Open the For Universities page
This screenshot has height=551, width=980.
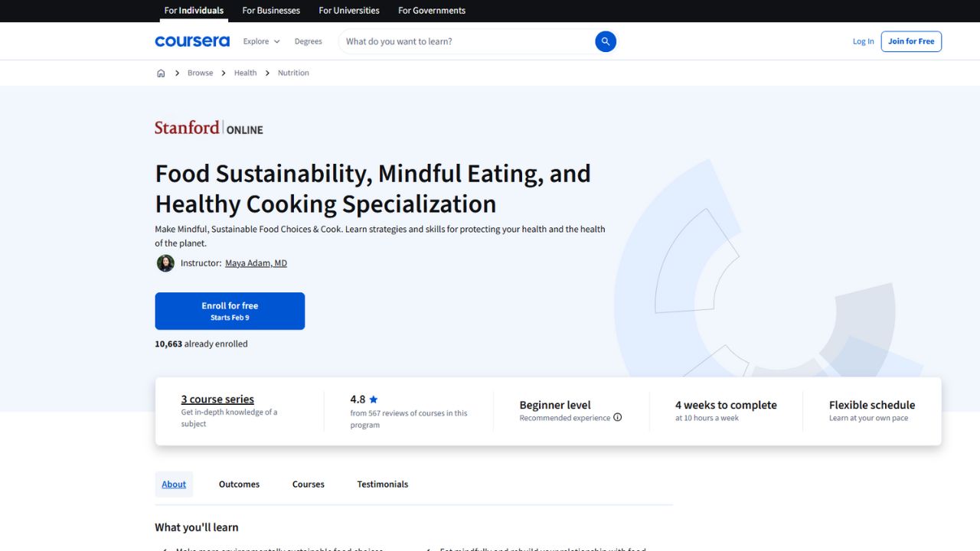click(x=348, y=10)
